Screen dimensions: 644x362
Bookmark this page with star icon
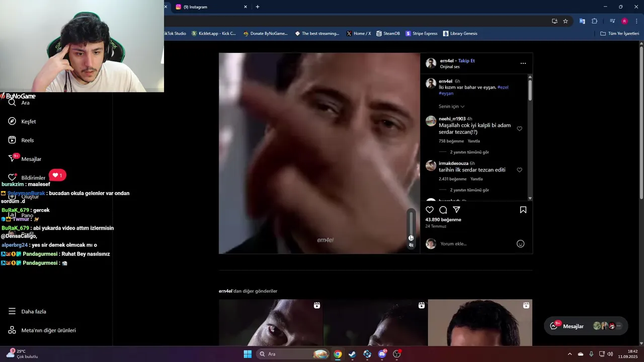pos(566,21)
